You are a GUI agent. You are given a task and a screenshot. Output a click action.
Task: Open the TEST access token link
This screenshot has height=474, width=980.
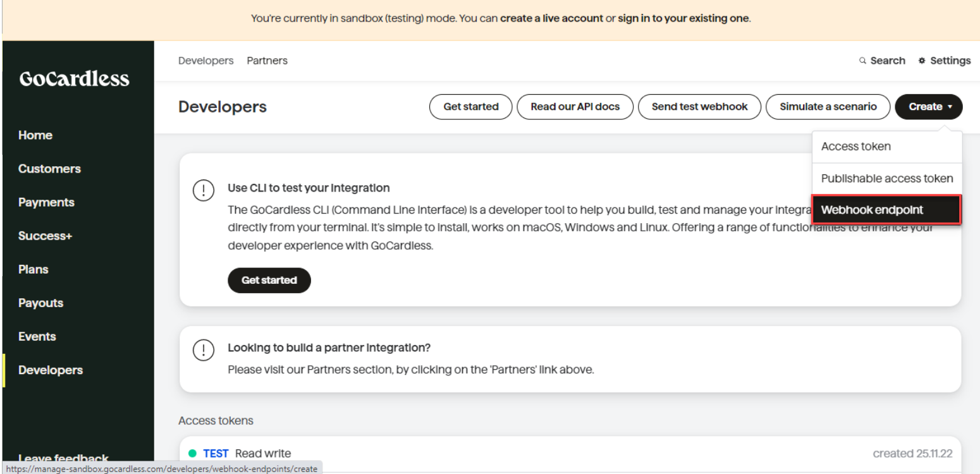point(216,453)
